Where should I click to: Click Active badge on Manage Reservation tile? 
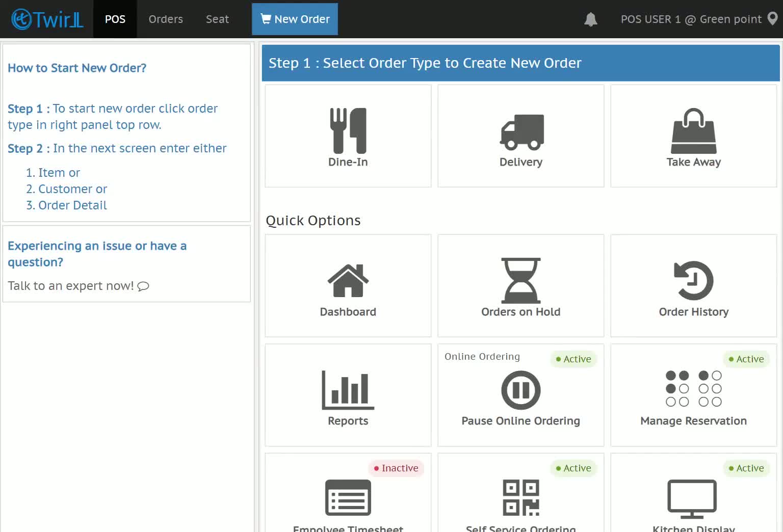746,359
